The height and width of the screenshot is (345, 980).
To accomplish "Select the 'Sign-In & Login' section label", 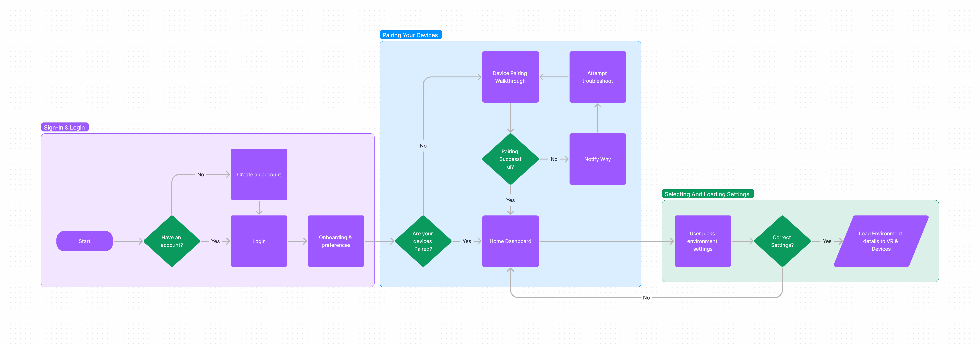I will (64, 127).
